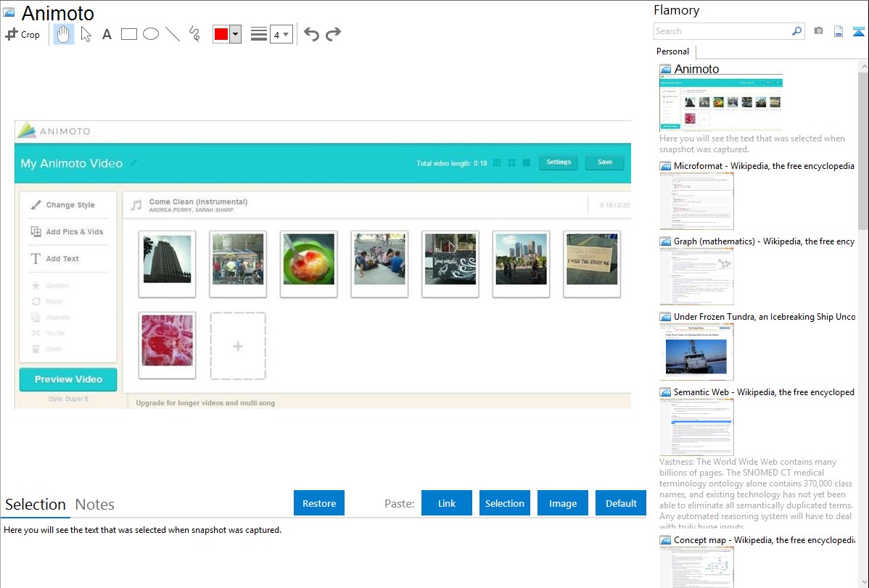The height and width of the screenshot is (588, 869).
Task: Select the arrow pointer tool
Action: (x=86, y=34)
